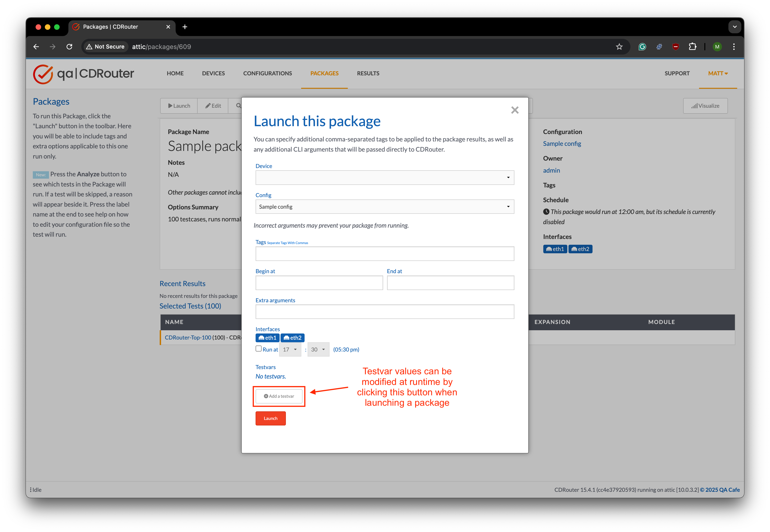Reload the page
Image resolution: width=770 pixels, height=532 pixels.
point(69,47)
